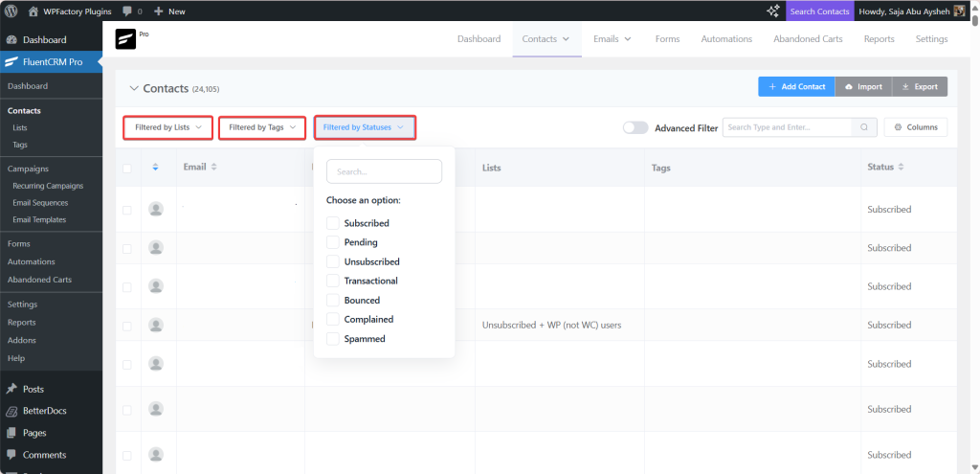The width and height of the screenshot is (980, 474).
Task: Open the Reports tab in top nav
Action: tap(879, 38)
